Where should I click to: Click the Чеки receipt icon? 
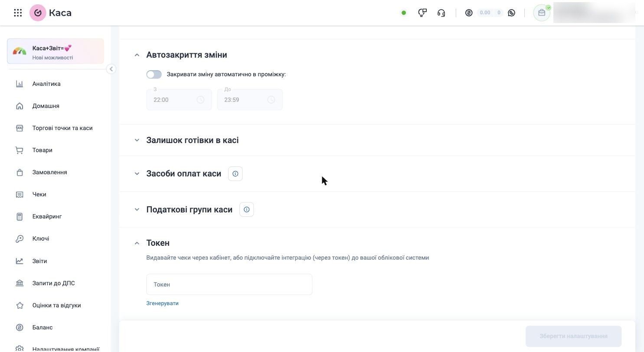(x=20, y=194)
